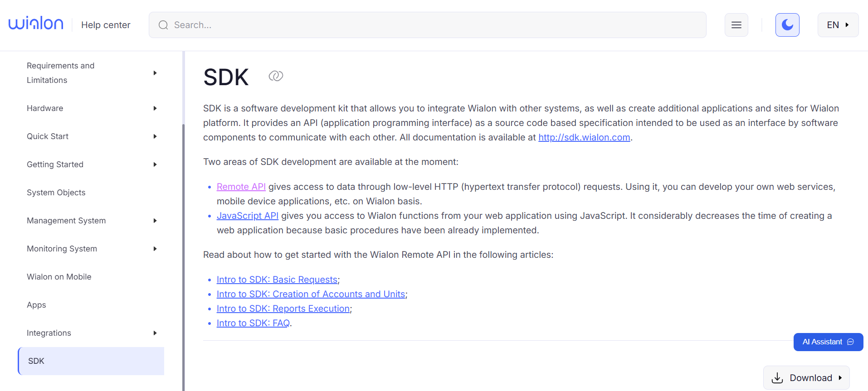
Task: Expand the Hardware sidebar section
Action: 155,108
